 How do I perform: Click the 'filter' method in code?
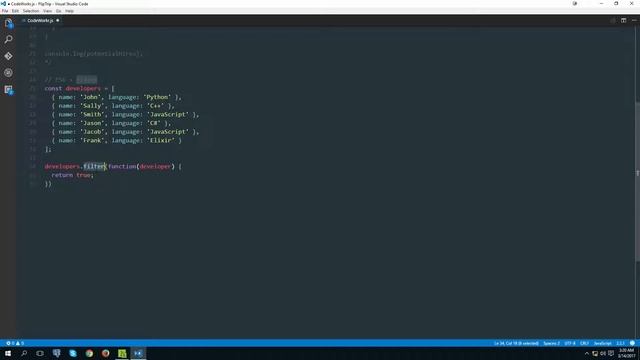pyautogui.click(x=94, y=166)
